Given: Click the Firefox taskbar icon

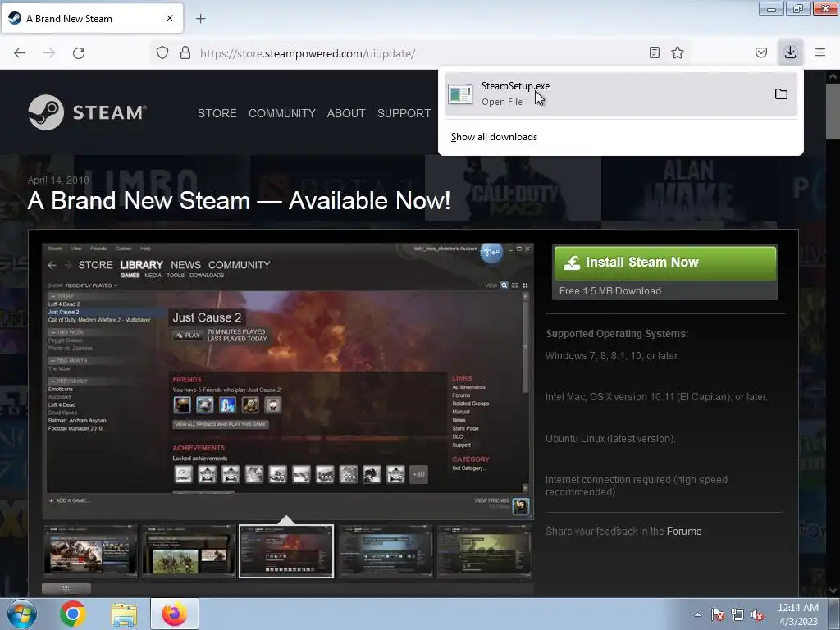Looking at the screenshot, I should (175, 614).
